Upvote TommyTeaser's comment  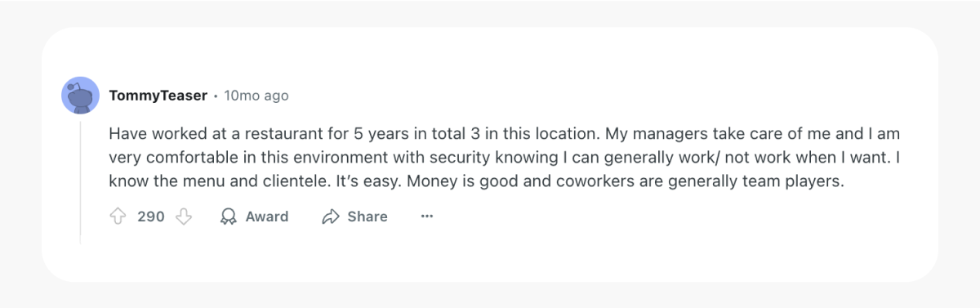coord(118,216)
